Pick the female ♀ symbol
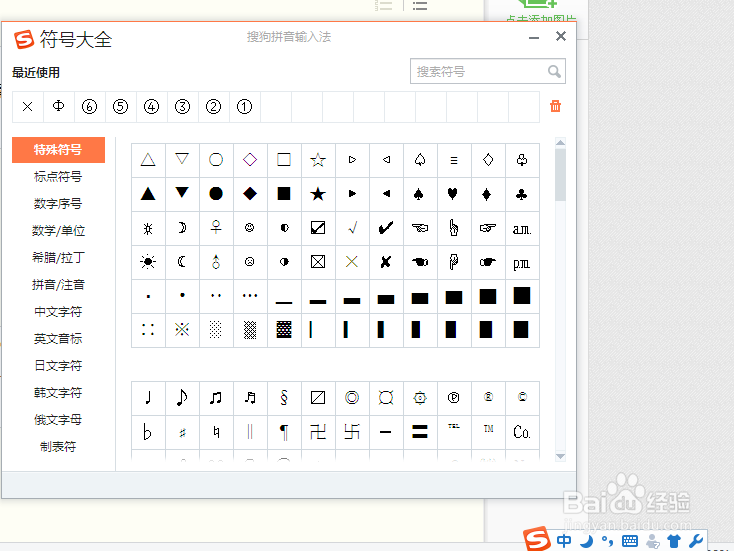This screenshot has width=734, height=551. (x=216, y=228)
